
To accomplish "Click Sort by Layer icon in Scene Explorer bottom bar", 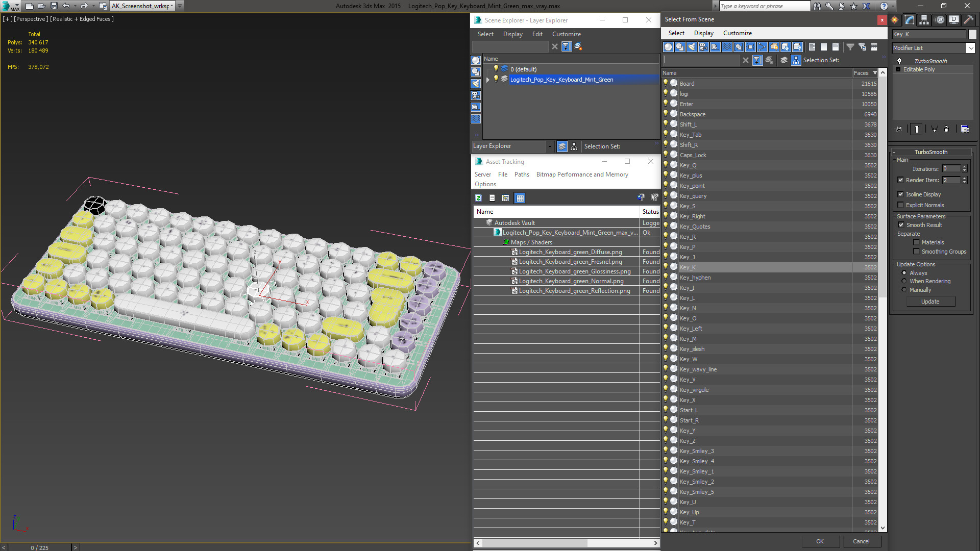I will [x=562, y=146].
